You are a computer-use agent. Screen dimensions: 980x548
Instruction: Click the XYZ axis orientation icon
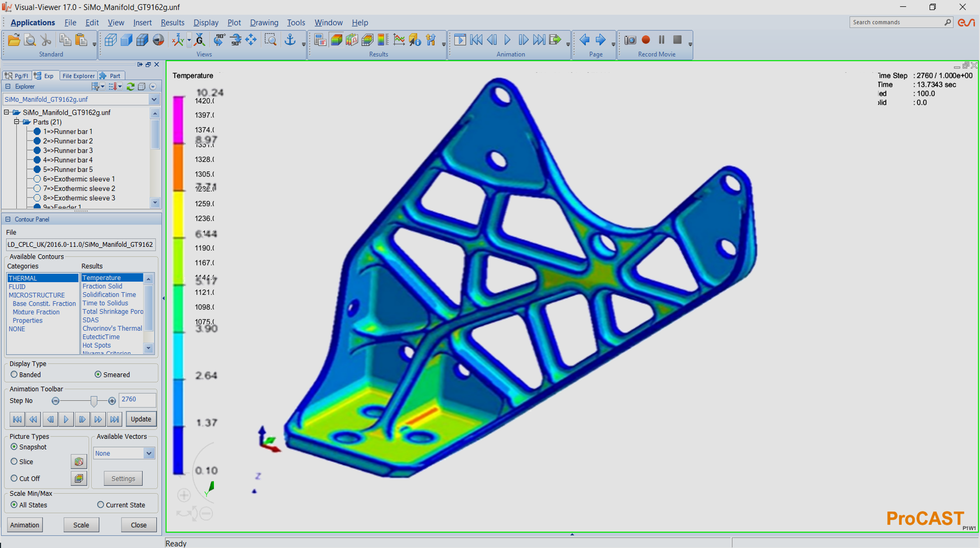pyautogui.click(x=178, y=40)
